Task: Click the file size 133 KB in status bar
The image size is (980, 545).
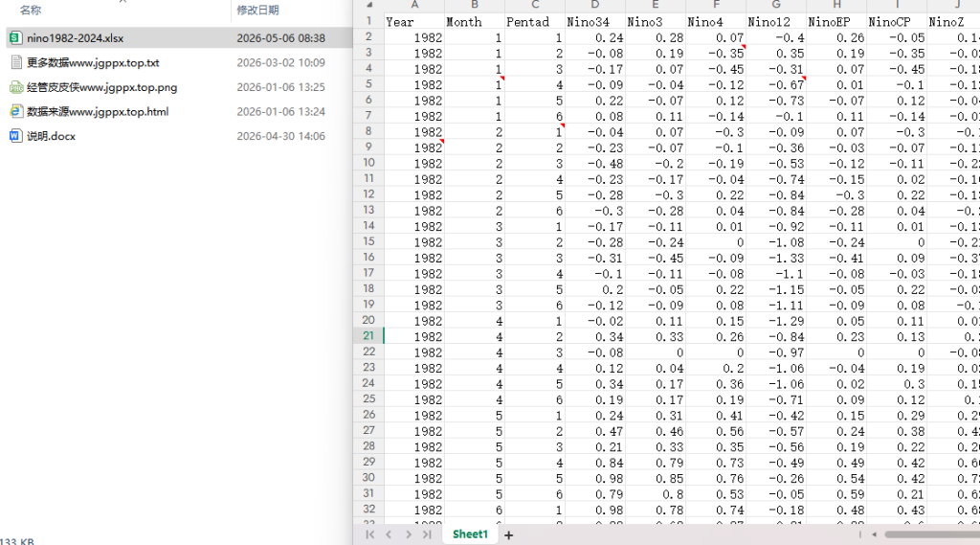Action: point(17,541)
